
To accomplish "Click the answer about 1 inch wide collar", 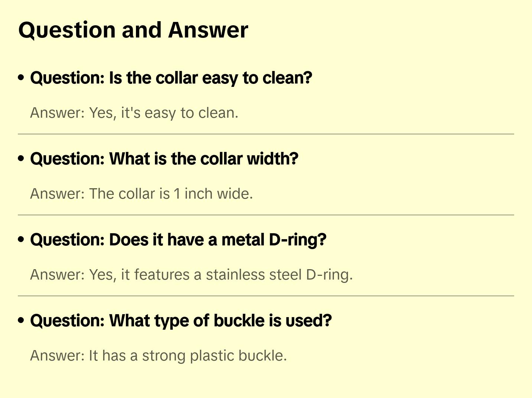I will 142,194.
